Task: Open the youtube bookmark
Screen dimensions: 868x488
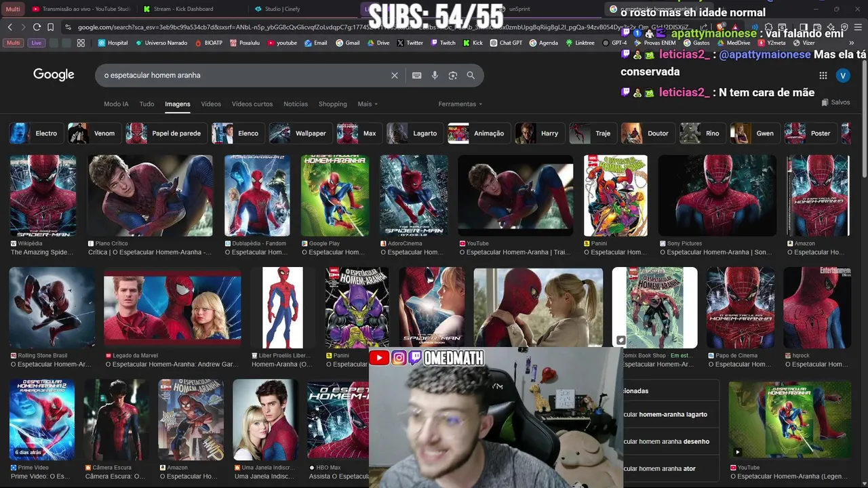Action: [282, 43]
